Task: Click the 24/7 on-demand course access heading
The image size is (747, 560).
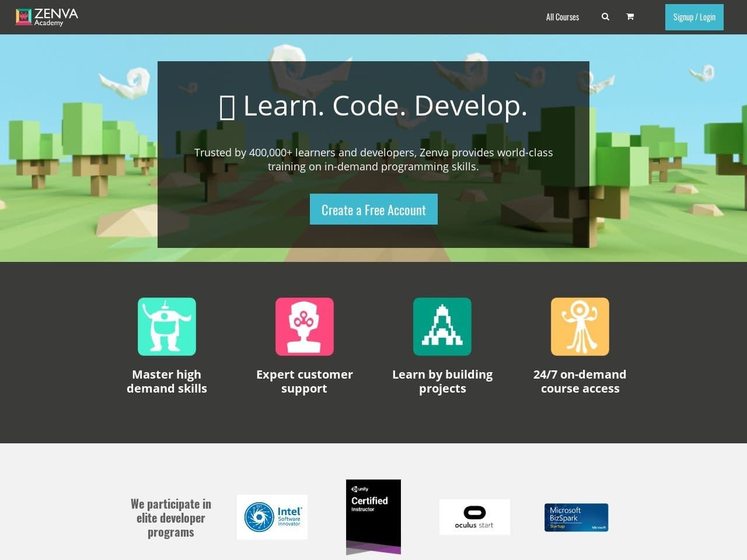Action: click(580, 381)
